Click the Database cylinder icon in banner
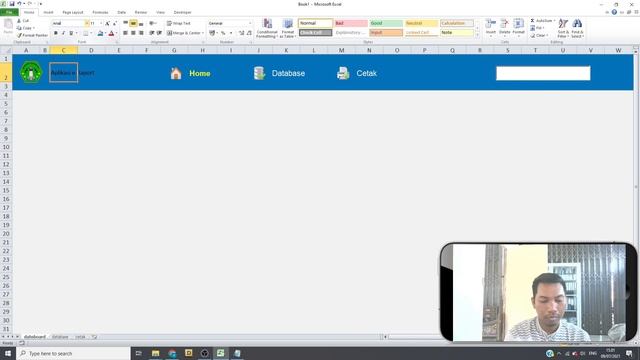Viewport: 640px width, 360px height. (259, 73)
